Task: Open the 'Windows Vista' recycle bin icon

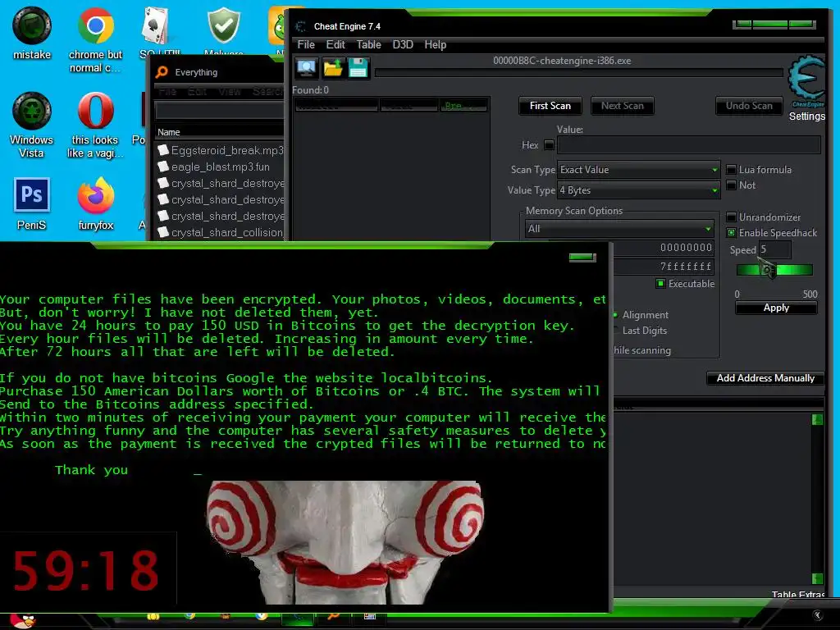Action: (32, 126)
